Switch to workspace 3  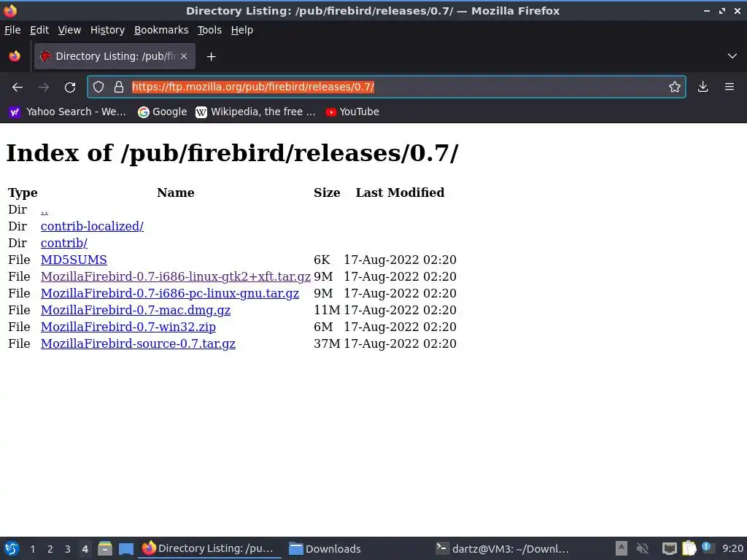[68, 549]
